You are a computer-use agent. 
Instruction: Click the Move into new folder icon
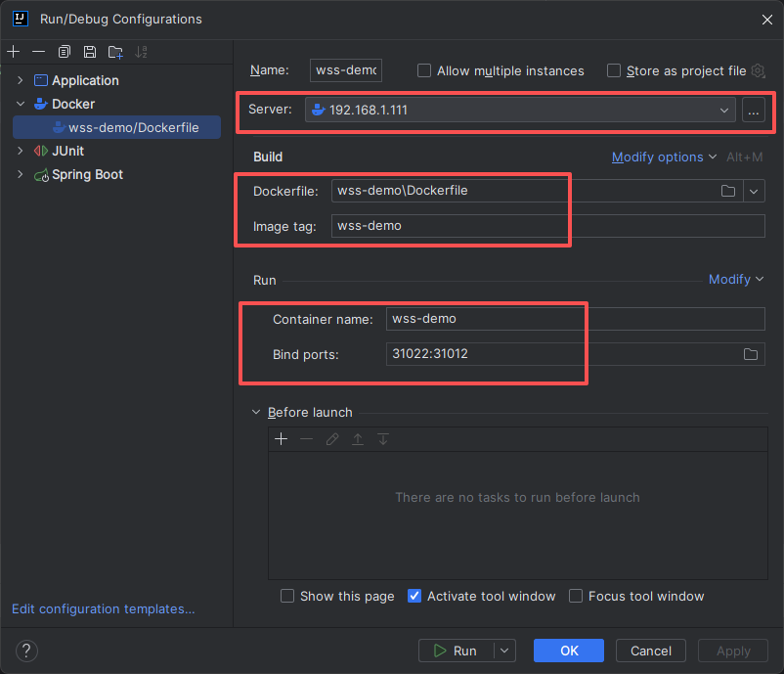pos(115,52)
